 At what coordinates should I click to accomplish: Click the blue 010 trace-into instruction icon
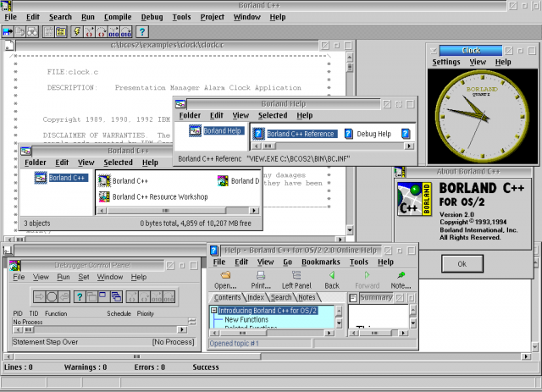click(x=113, y=32)
